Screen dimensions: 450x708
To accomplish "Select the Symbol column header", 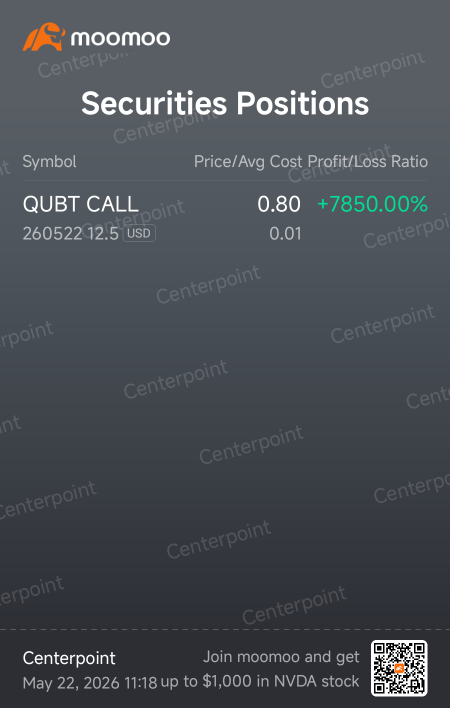I will click(x=49, y=162).
